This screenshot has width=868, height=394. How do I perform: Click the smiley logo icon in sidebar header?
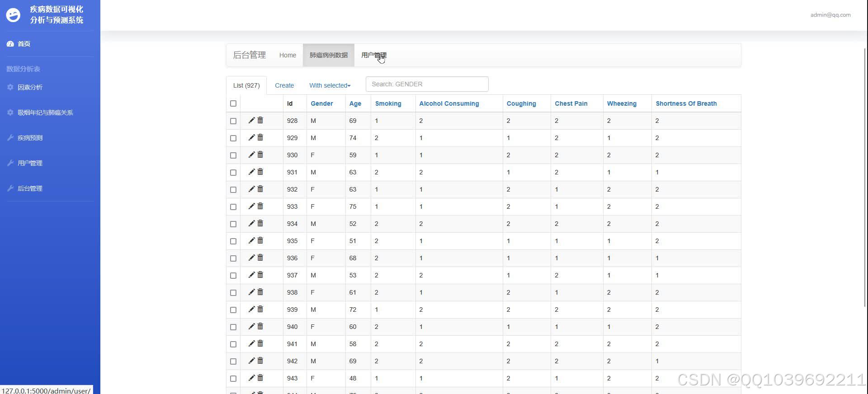(x=13, y=15)
